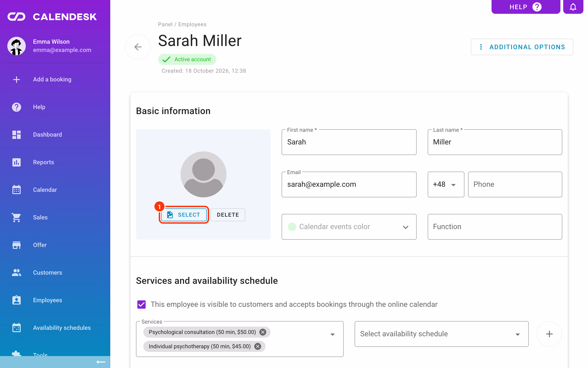This screenshot has height=368, width=588.
Task: Navigate to Customers in the sidebar
Action: pos(55,272)
